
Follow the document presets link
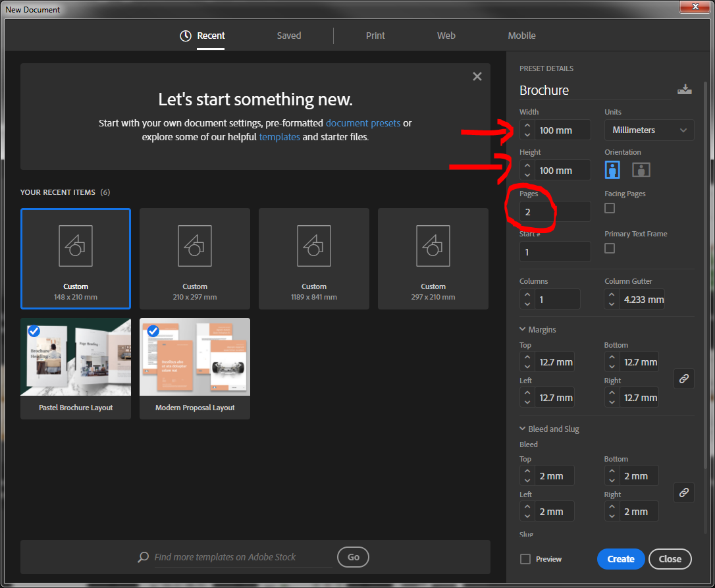363,123
